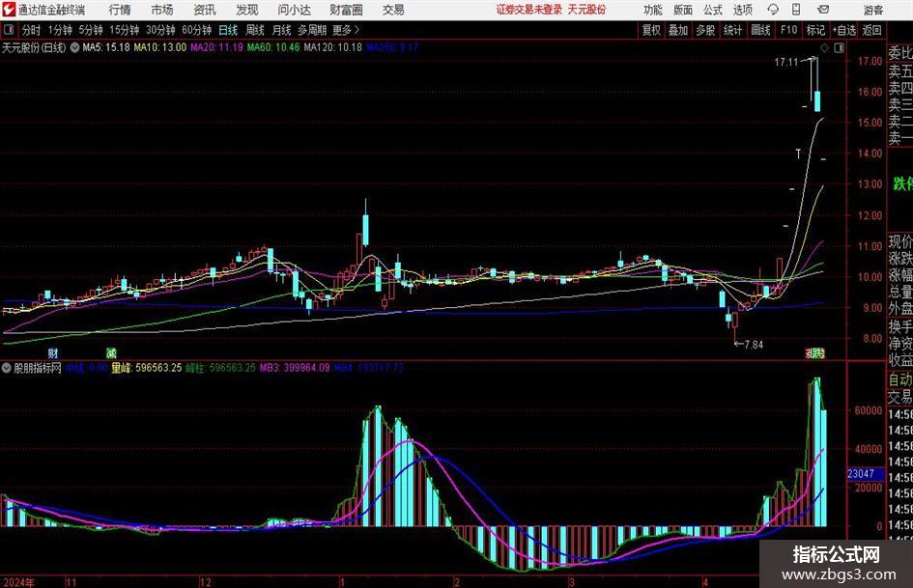
Task: Select the 周线 weekly period tab
Action: (x=255, y=30)
